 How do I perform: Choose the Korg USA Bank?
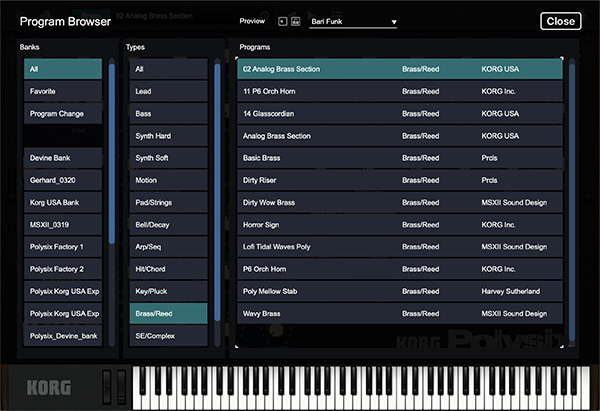pos(63,202)
